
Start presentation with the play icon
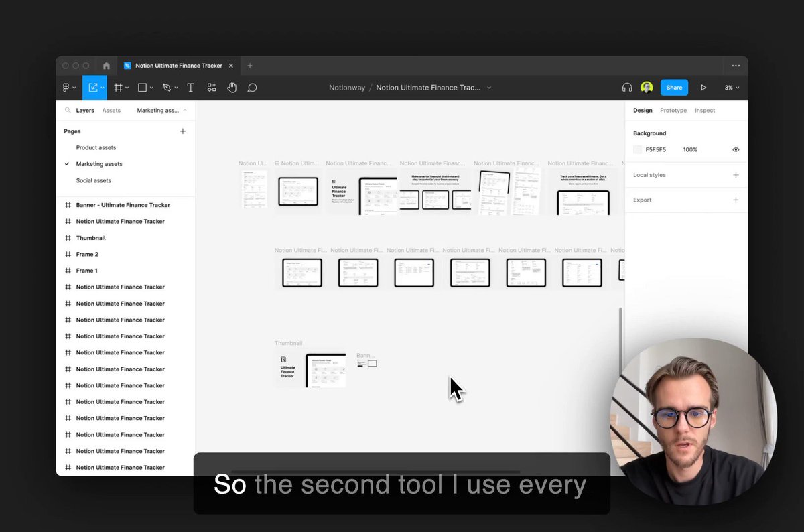[x=703, y=88]
